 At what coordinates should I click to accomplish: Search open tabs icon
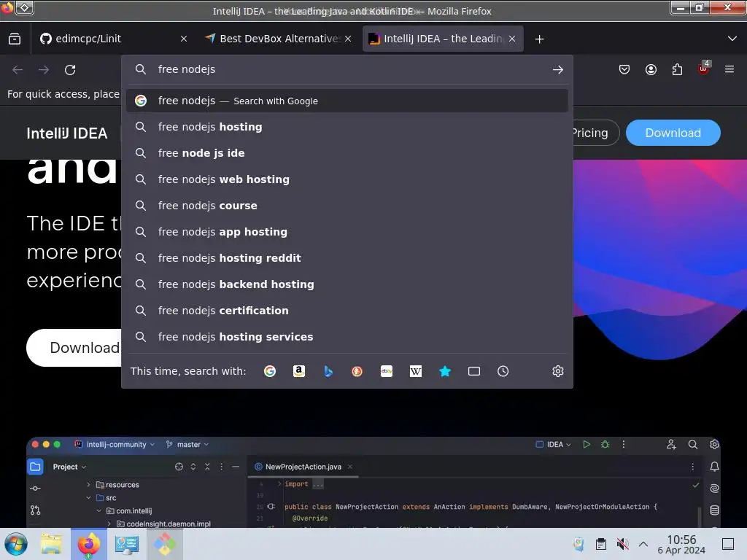[x=474, y=371]
